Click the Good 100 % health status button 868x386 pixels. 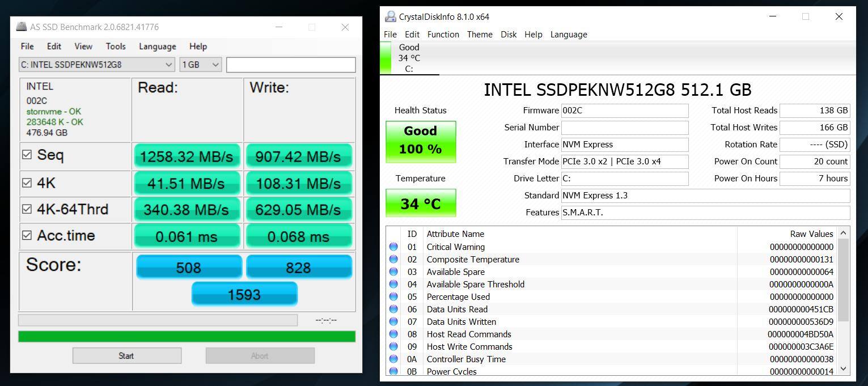(420, 141)
